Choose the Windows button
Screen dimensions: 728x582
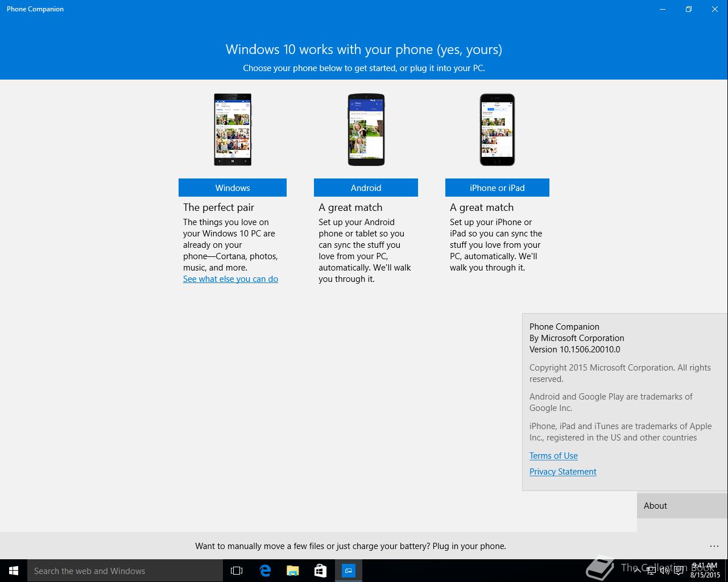[233, 188]
